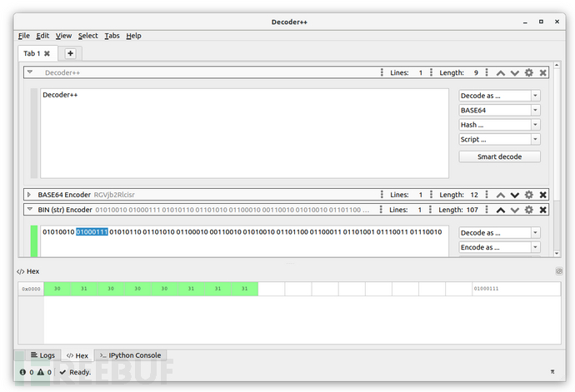Move the Decoder++ frame down
The image size is (575, 392).
(515, 72)
